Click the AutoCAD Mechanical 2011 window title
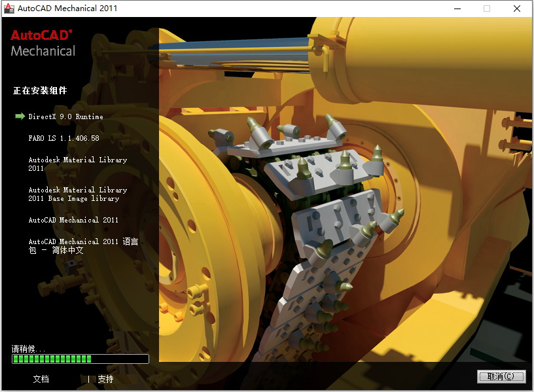Viewport: 534px width, 392px height. 67,8
